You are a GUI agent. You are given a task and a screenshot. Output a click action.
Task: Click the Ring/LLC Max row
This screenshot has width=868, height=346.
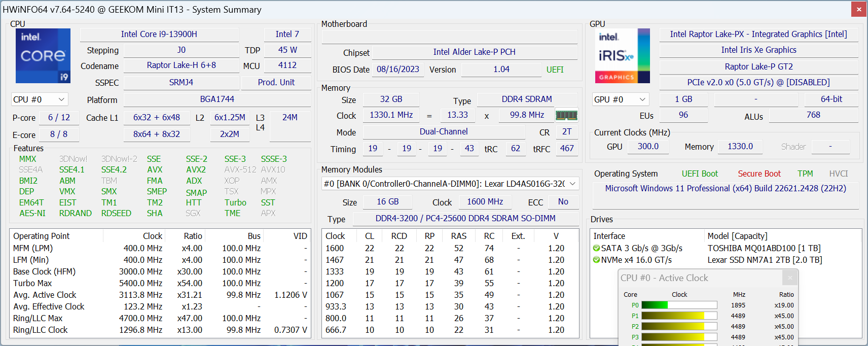tap(160, 318)
